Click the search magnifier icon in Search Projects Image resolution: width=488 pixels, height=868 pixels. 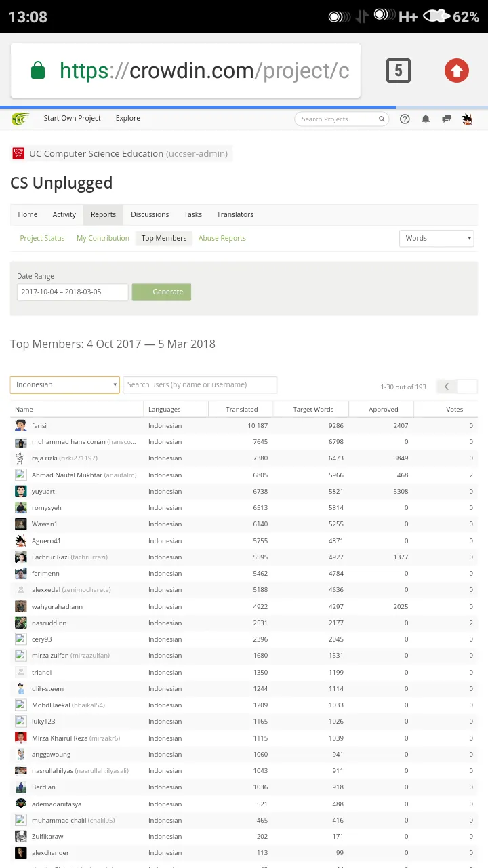tap(382, 119)
